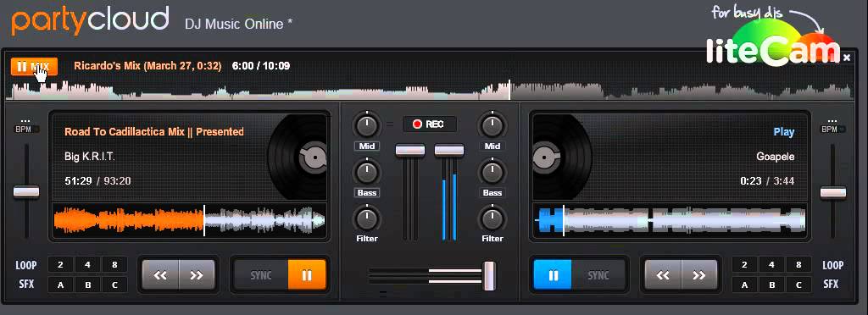Set a 4-beat loop on the right deck
The height and width of the screenshot is (315, 868).
click(771, 265)
